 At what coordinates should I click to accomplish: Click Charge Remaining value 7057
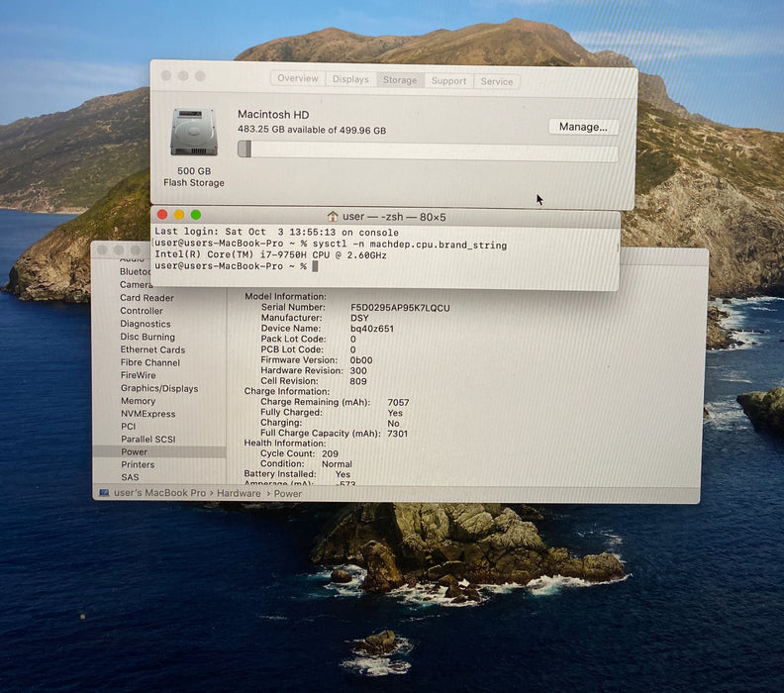[398, 402]
